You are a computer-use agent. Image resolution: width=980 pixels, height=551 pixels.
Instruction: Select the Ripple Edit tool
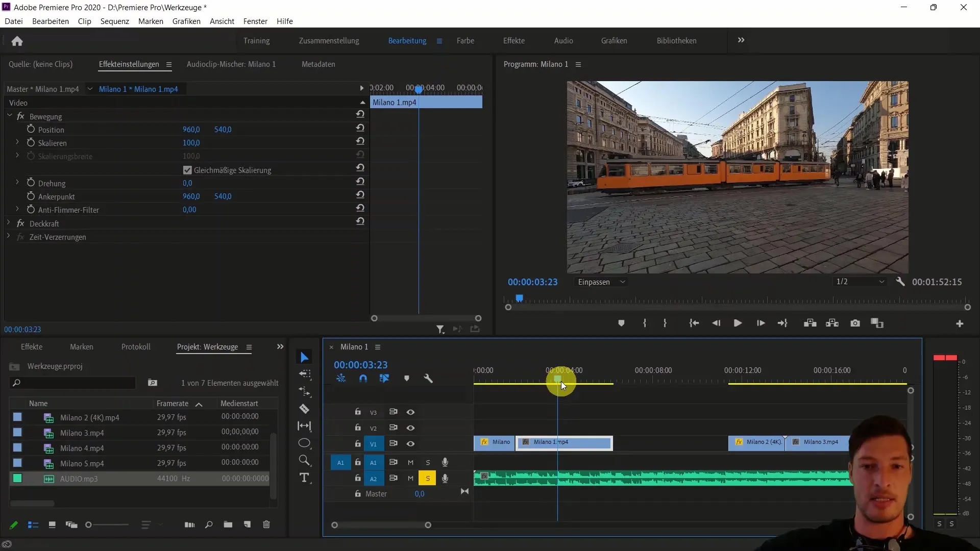click(x=305, y=391)
